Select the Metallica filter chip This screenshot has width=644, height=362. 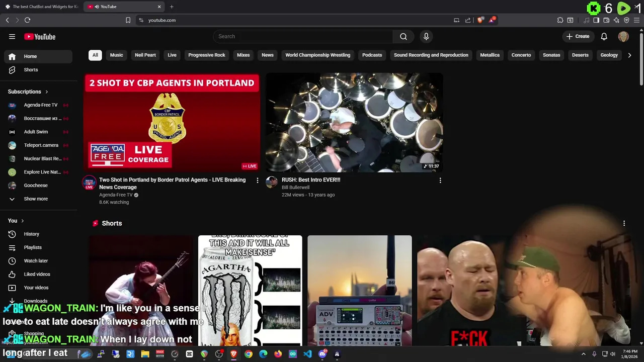[490, 55]
